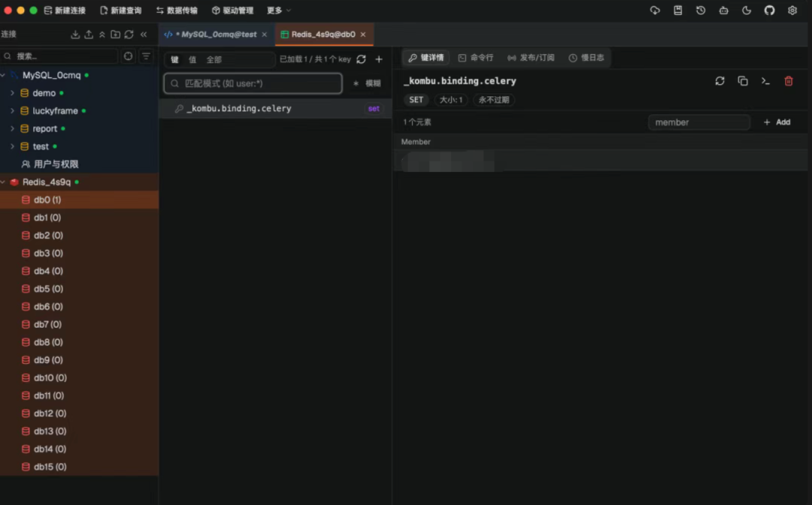The image size is (812, 505).
Task: Focus the sidebar 搜索 search field
Action: (x=59, y=56)
